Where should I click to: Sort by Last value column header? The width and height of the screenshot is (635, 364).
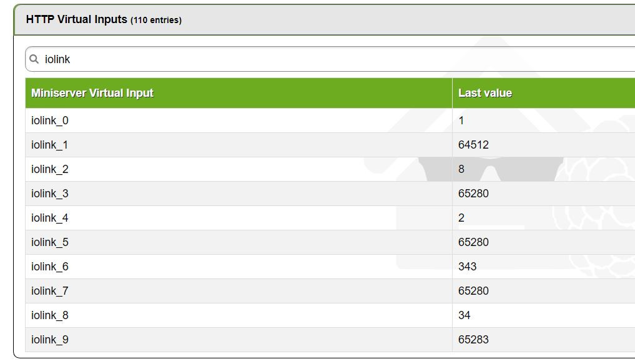coord(485,93)
